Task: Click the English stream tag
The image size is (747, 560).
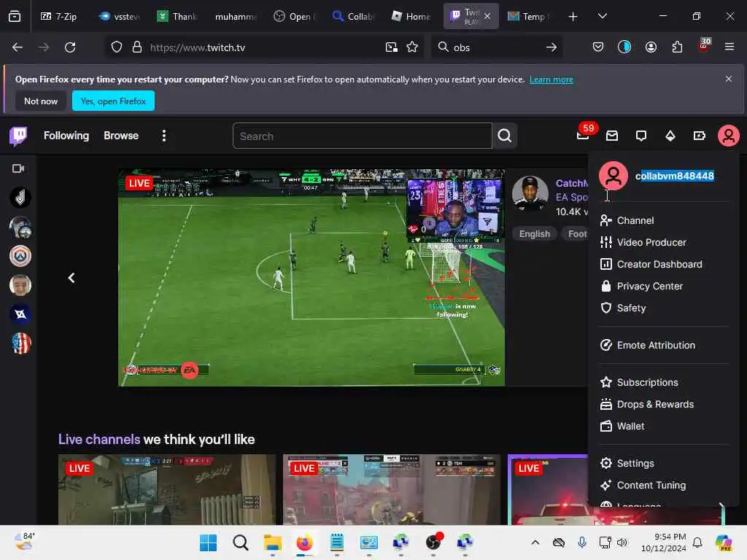Action: [x=534, y=234]
